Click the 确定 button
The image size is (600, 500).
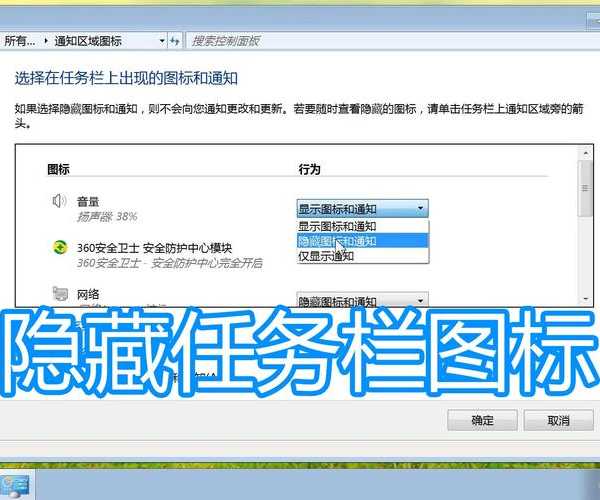[x=483, y=422]
